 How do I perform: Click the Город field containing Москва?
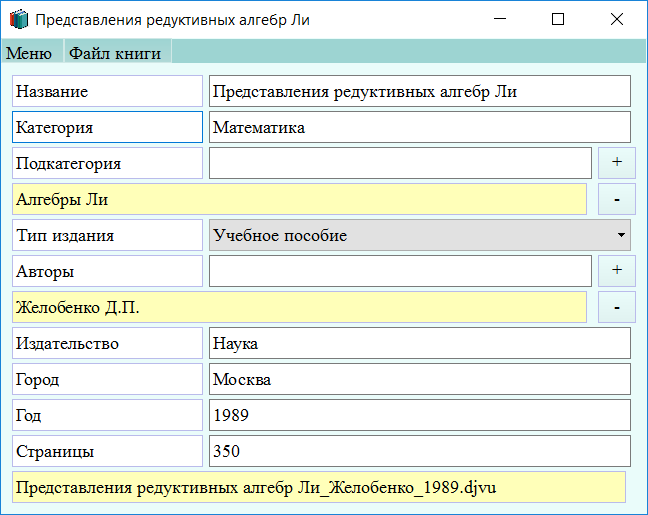point(420,379)
